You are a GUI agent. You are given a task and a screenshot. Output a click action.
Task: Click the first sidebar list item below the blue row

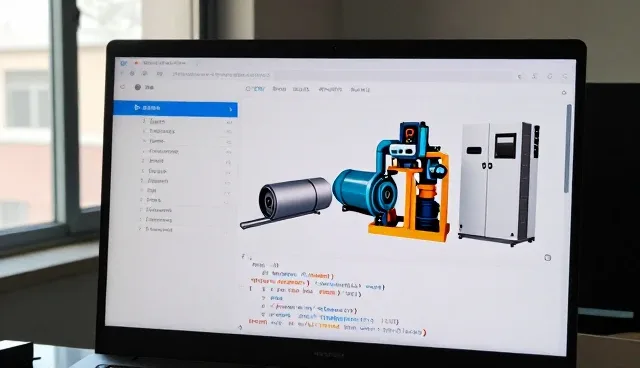[157, 121]
